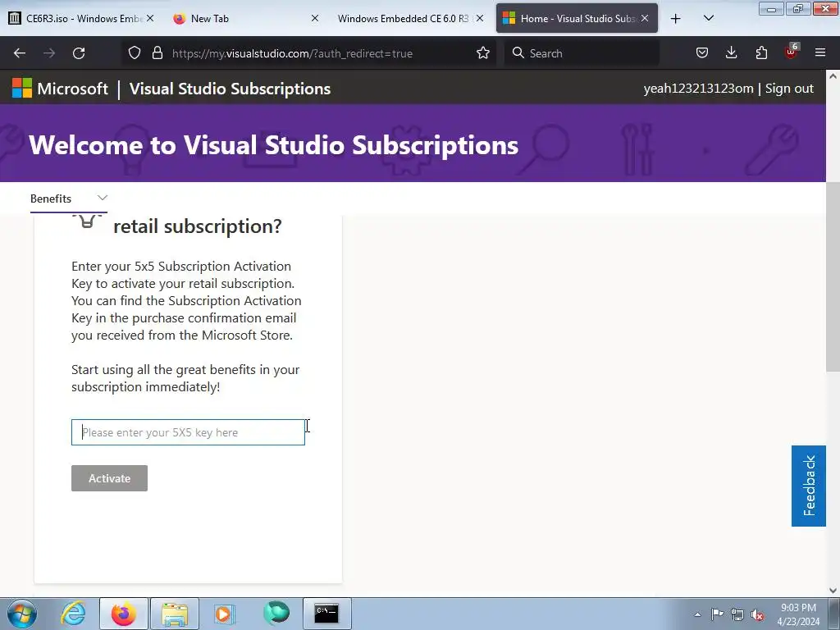This screenshot has height=630, width=840.
Task: Click the page vertical scrollbar thumb
Action: [833, 276]
